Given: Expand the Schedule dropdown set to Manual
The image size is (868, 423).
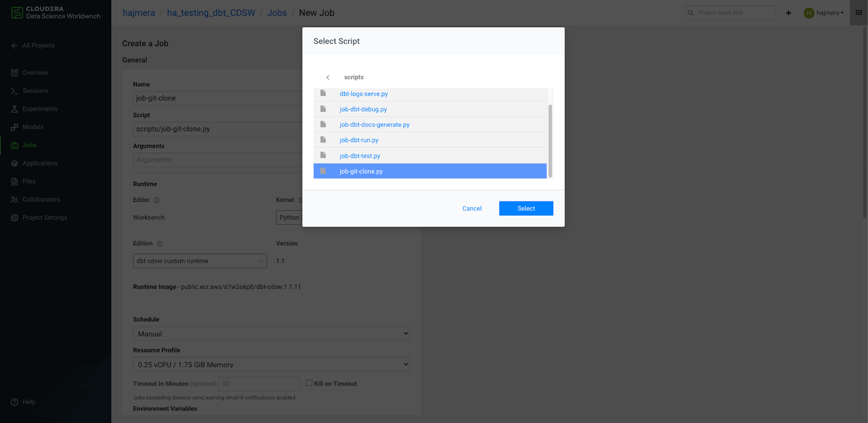Looking at the screenshot, I should tap(271, 334).
